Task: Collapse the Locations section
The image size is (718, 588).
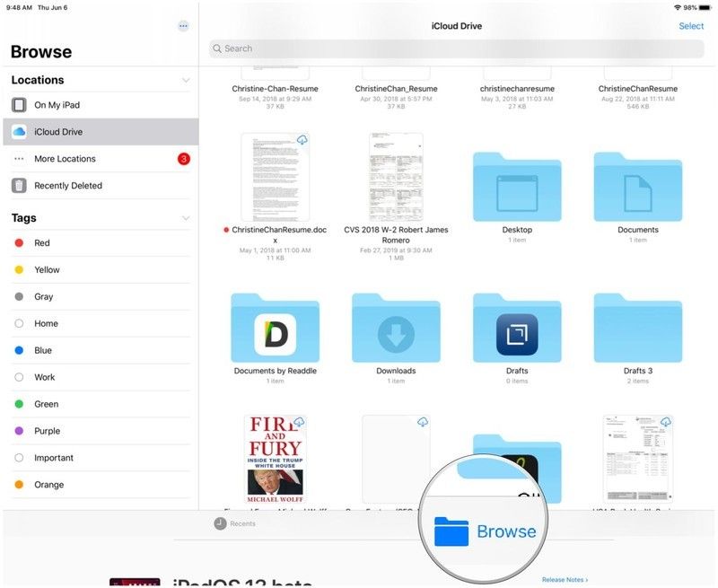Action: click(186, 80)
